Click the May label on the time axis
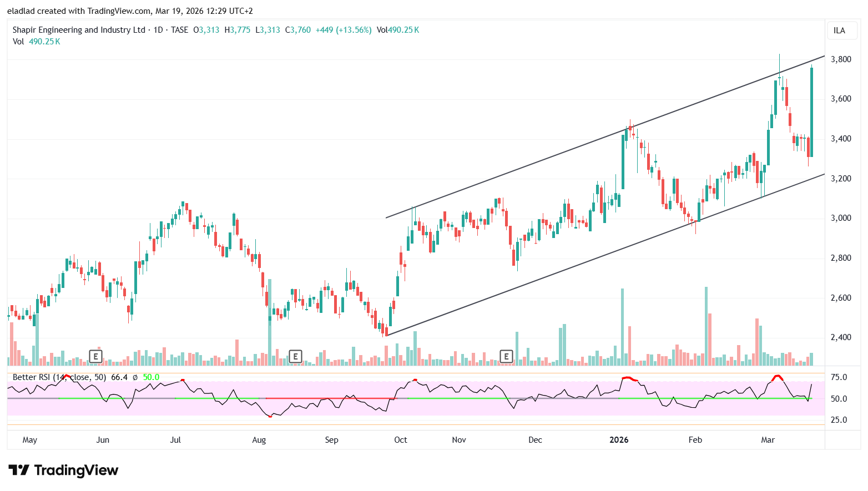Viewport: 868px width, 491px height. 30,440
